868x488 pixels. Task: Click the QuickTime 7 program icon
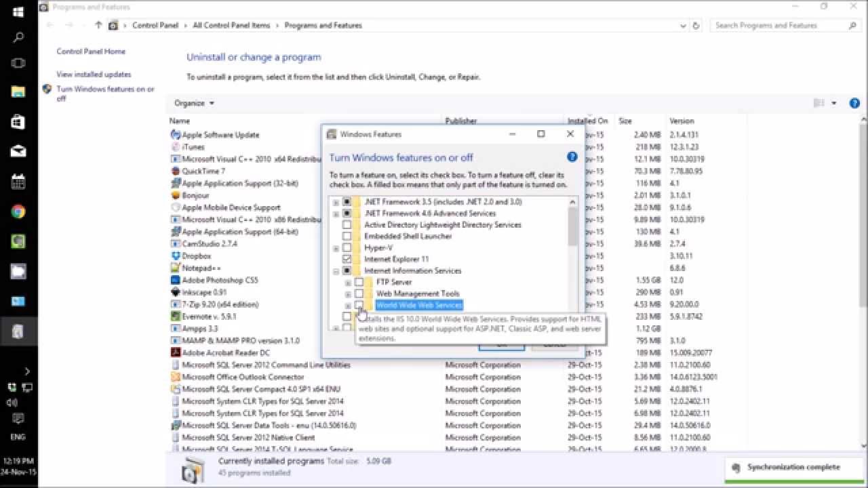pyautogui.click(x=176, y=171)
